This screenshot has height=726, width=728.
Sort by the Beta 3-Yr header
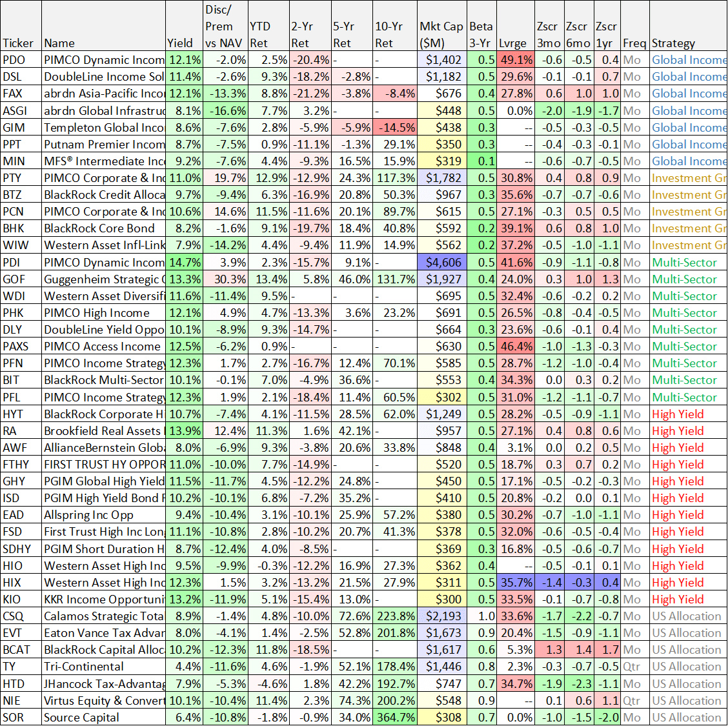click(x=483, y=35)
